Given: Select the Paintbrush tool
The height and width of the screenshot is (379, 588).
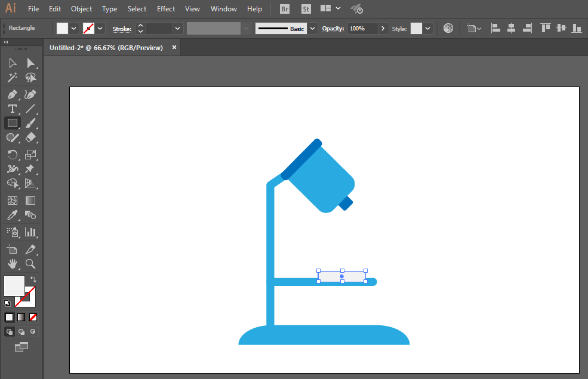Looking at the screenshot, I should [x=30, y=123].
